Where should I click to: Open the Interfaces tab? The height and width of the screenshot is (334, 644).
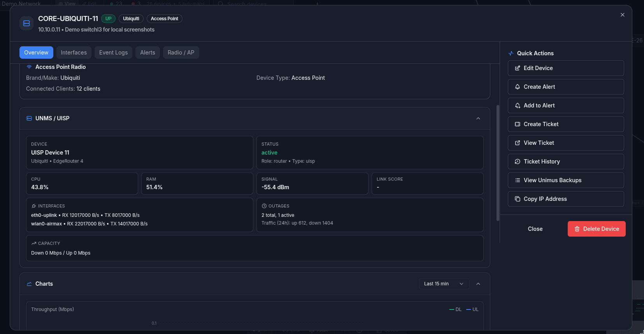coord(74,53)
